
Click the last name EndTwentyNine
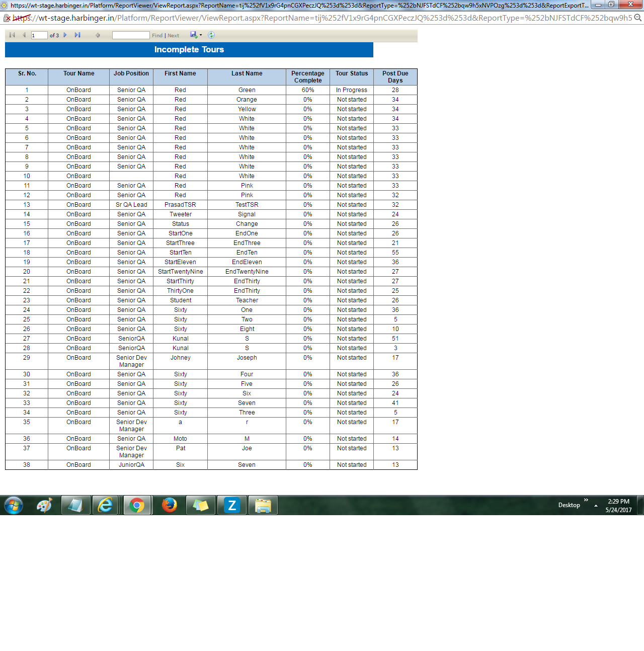[247, 272]
